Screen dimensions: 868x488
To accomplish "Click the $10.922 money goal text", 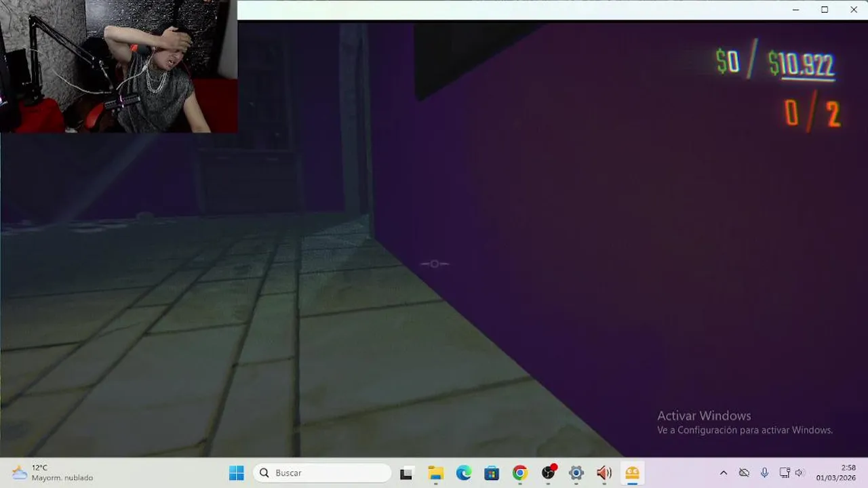I will coord(801,65).
